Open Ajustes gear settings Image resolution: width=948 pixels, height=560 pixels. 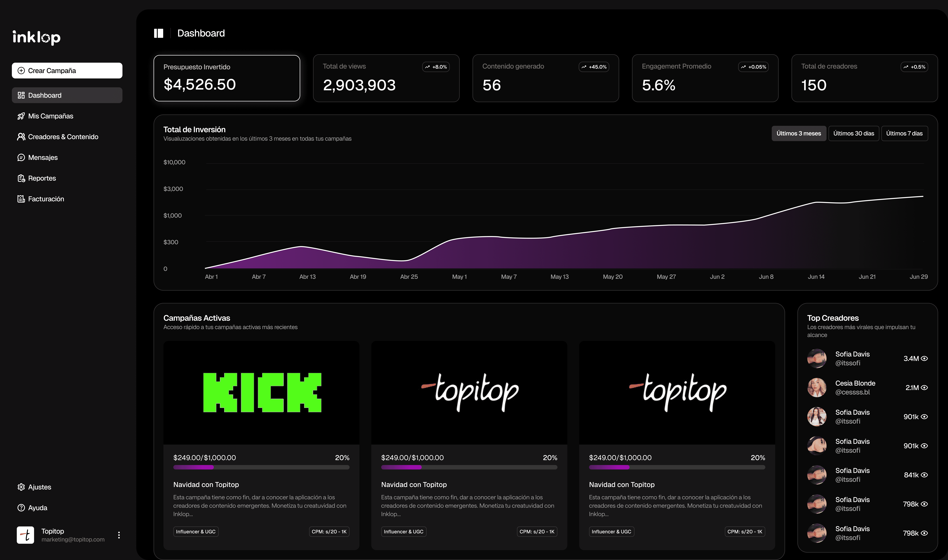click(x=21, y=487)
